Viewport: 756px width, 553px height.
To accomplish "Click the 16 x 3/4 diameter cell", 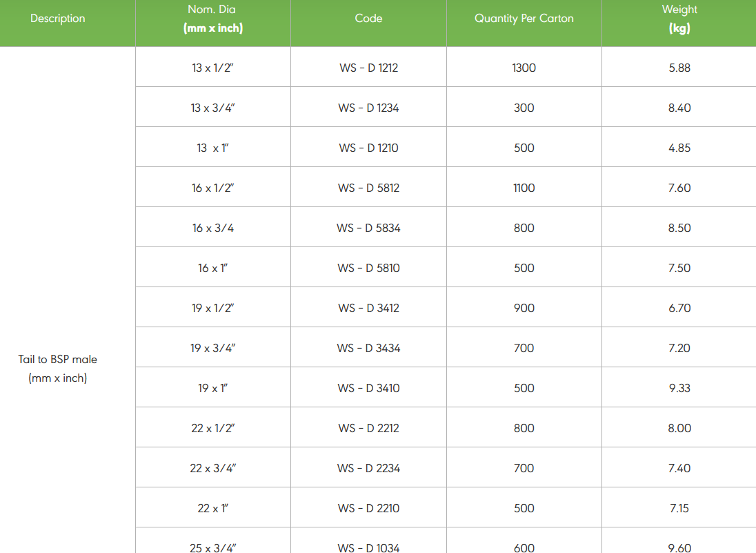I will click(213, 228).
